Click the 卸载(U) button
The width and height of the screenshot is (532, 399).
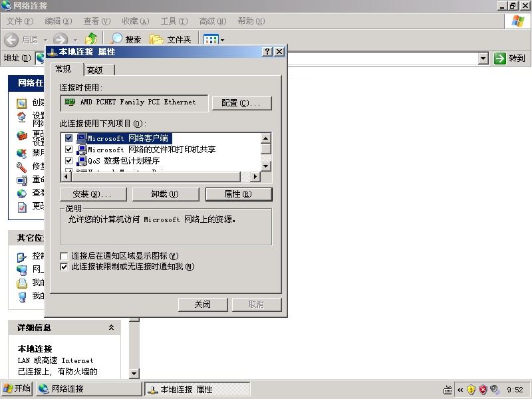coord(165,194)
